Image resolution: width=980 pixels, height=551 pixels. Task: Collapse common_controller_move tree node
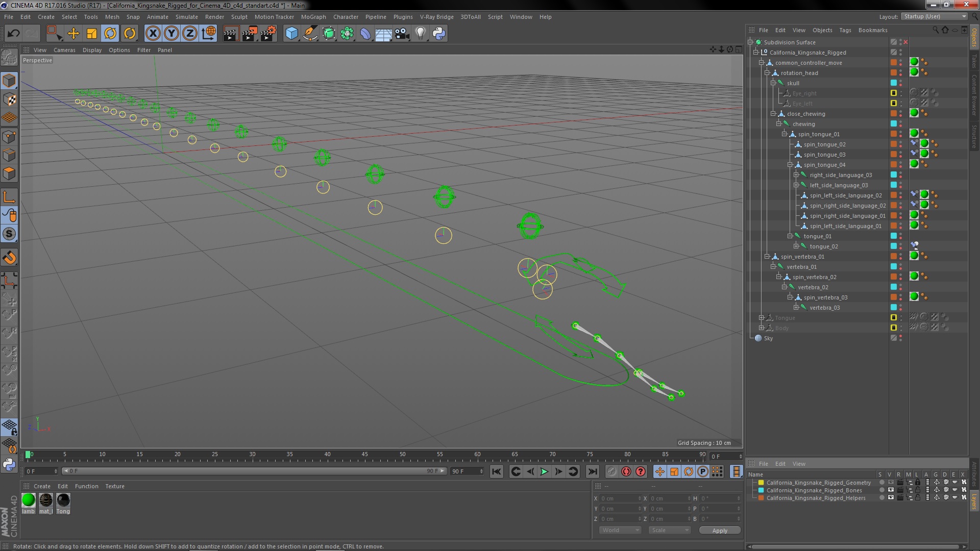[761, 63]
